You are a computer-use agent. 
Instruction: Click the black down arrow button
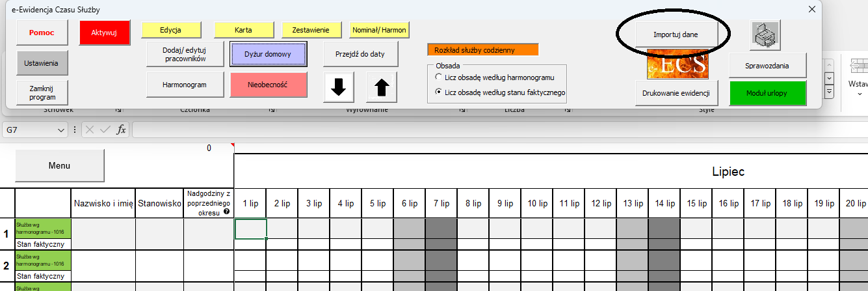(x=339, y=87)
